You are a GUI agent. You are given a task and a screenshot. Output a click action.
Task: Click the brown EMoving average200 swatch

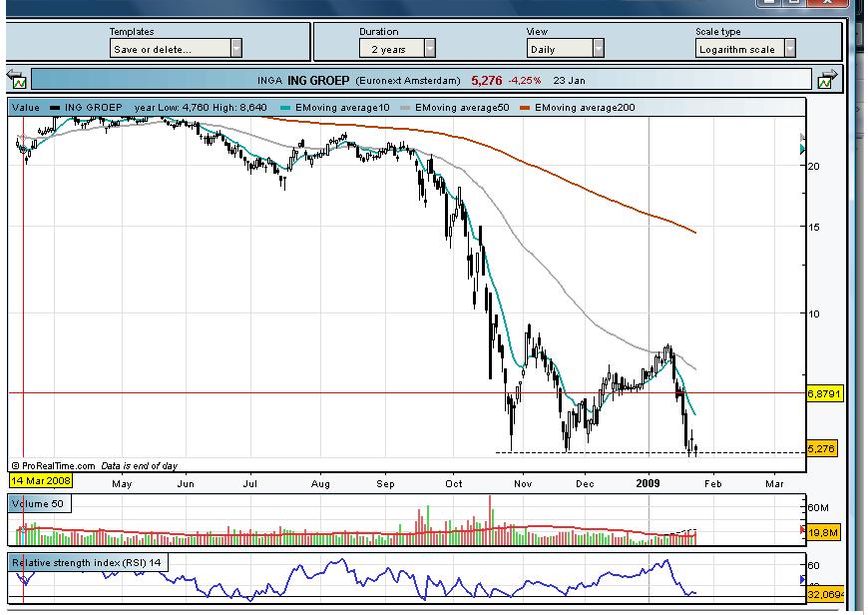click(525, 108)
